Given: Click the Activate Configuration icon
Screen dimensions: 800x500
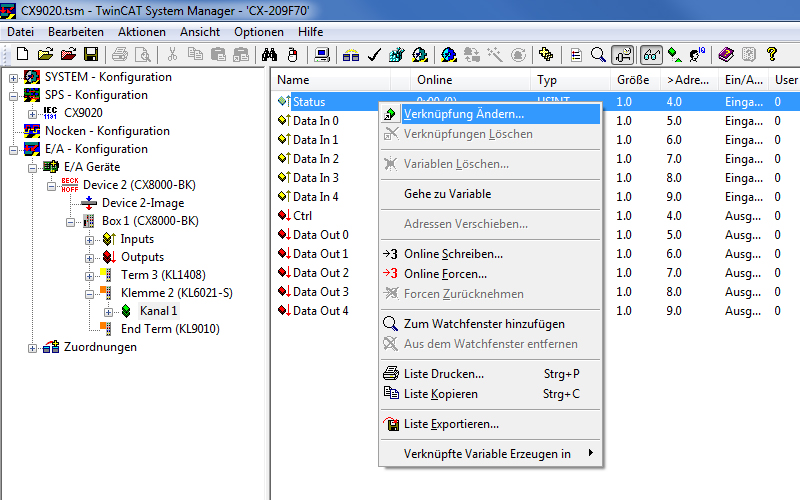Looking at the screenshot, I should tap(420, 54).
